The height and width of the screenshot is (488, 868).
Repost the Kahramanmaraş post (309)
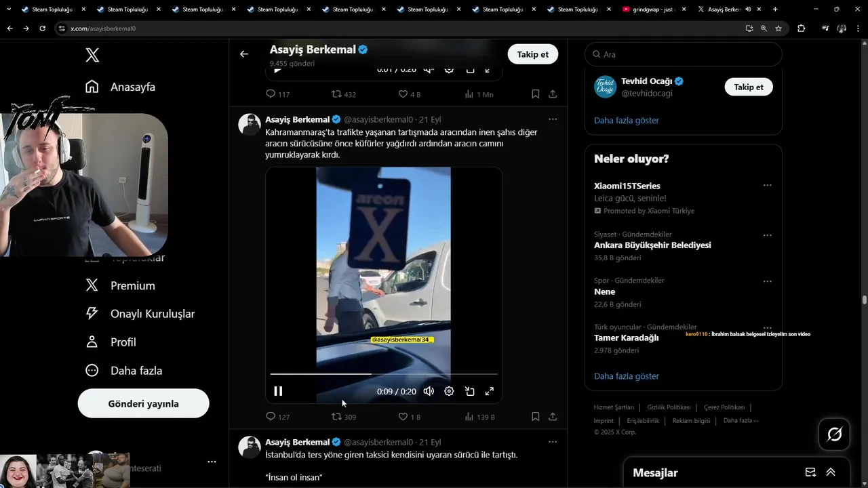(x=343, y=417)
